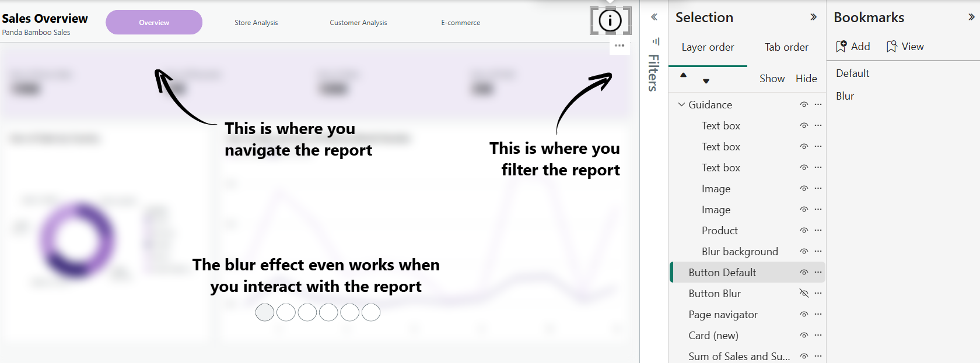This screenshot has height=363, width=980.
Task: Collapse the Guidance group
Action: (x=681, y=105)
